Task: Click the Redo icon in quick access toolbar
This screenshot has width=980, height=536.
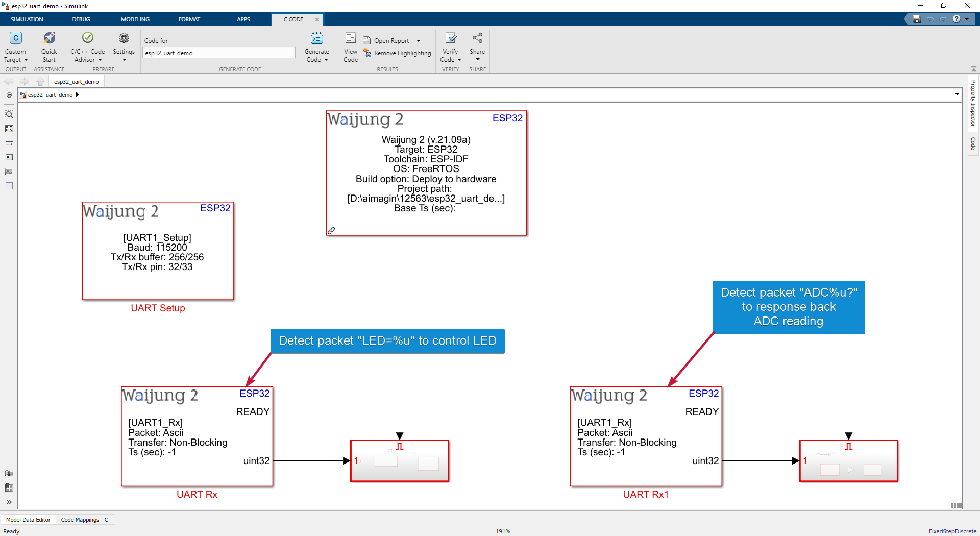Action: (x=943, y=19)
